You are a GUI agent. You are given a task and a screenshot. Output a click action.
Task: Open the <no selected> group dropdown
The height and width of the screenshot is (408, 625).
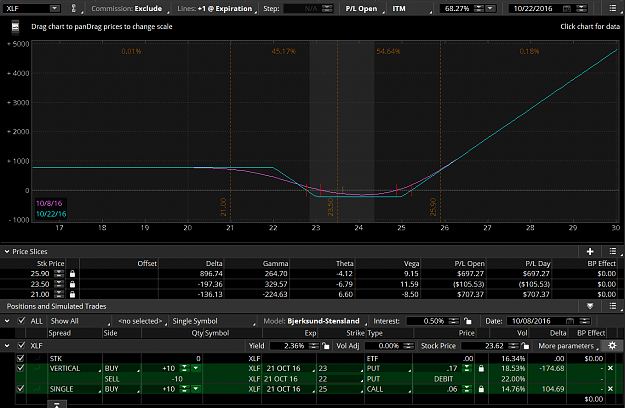tap(142, 321)
